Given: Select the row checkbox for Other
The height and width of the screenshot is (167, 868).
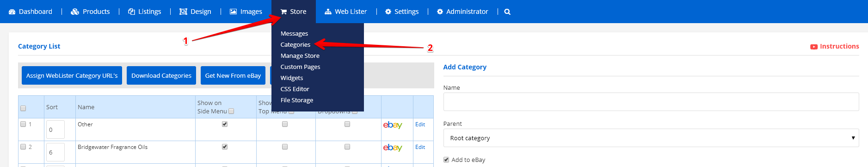Looking at the screenshot, I should [x=23, y=124].
